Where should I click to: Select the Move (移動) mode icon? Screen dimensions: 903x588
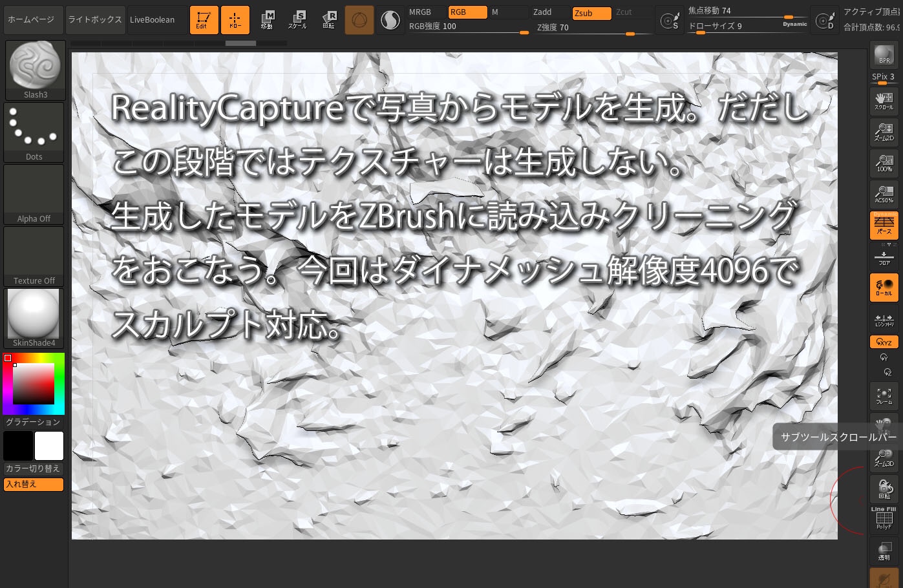tap(267, 20)
